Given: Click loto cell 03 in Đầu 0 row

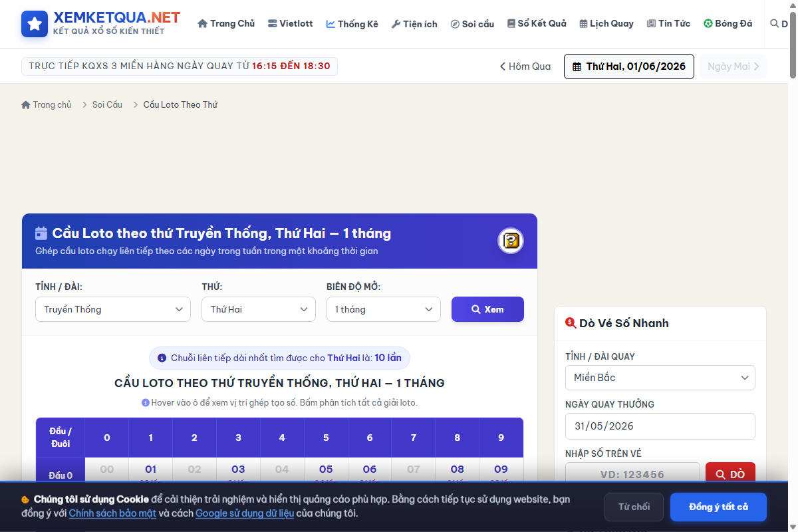Looking at the screenshot, I should [238, 471].
